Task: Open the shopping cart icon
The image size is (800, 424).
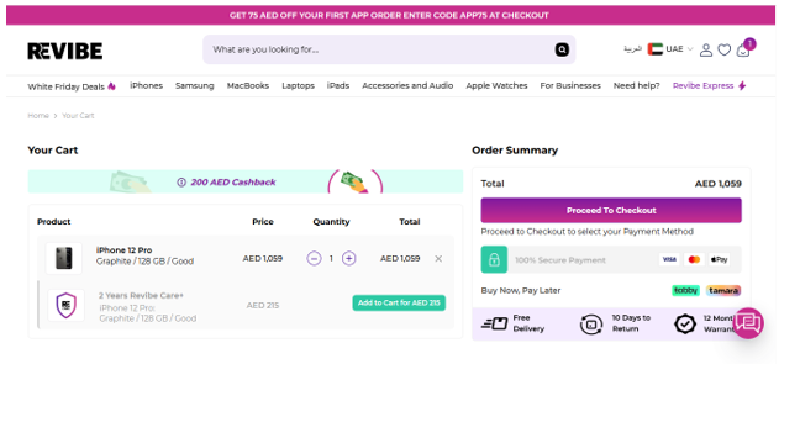Action: point(743,50)
